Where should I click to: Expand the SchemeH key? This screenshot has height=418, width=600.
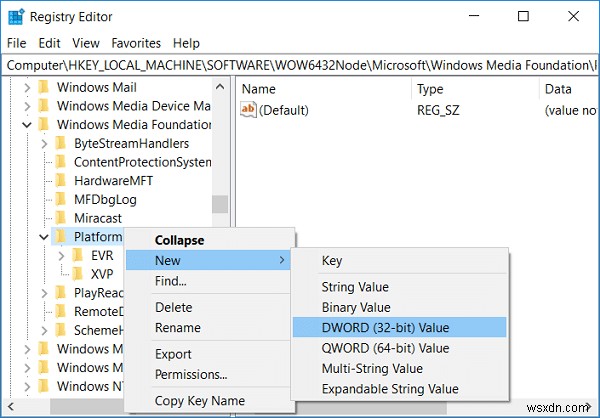click(x=44, y=331)
